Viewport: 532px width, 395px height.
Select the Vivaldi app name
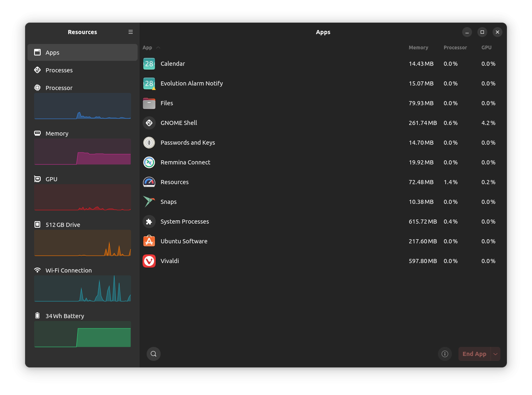click(170, 261)
